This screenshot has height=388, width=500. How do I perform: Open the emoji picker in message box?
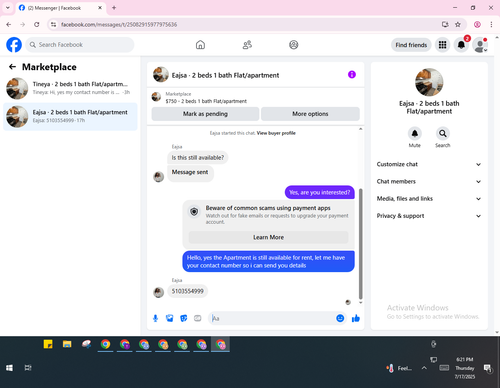pos(340,318)
